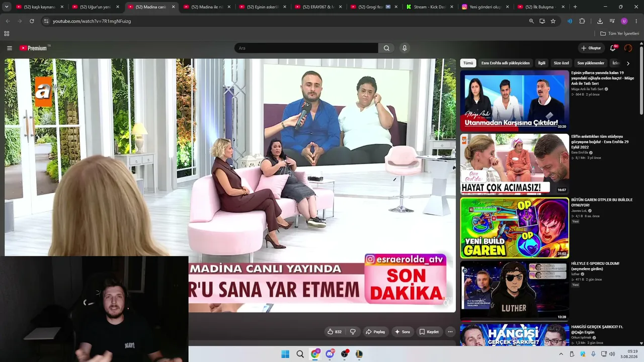Screen dimensions: 644x362
Task: Open the Windows Start menu
Action: click(x=285, y=354)
